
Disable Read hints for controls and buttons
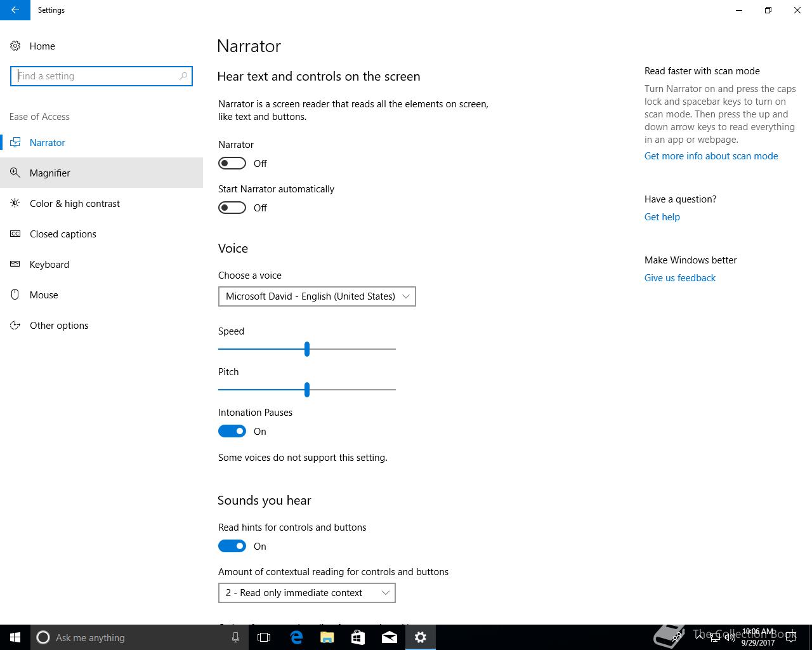click(232, 546)
